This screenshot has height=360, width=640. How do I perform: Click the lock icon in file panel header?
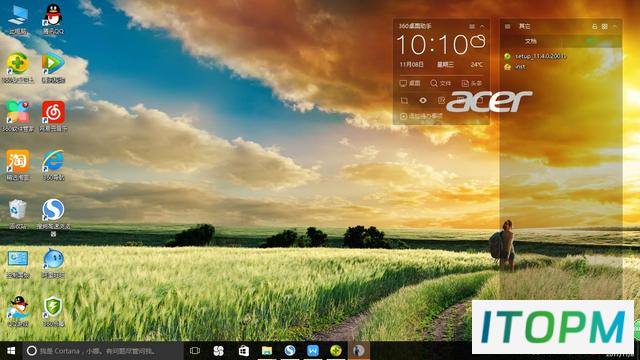[594, 27]
